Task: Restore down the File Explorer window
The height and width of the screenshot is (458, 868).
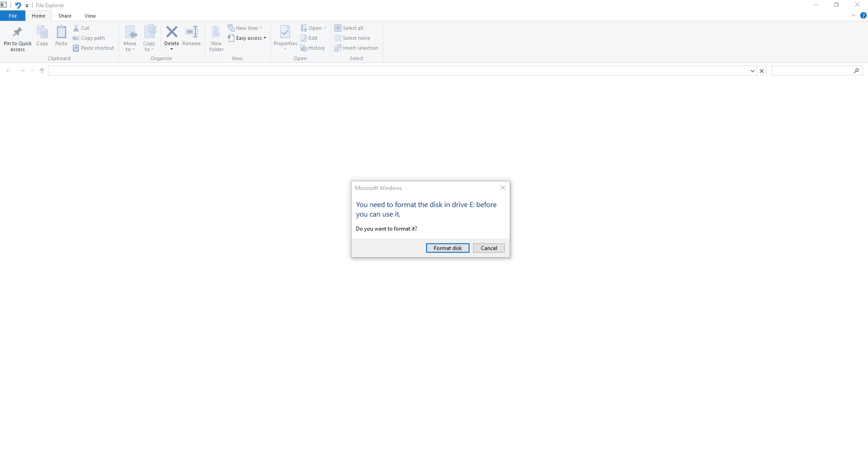Action: pos(836,5)
